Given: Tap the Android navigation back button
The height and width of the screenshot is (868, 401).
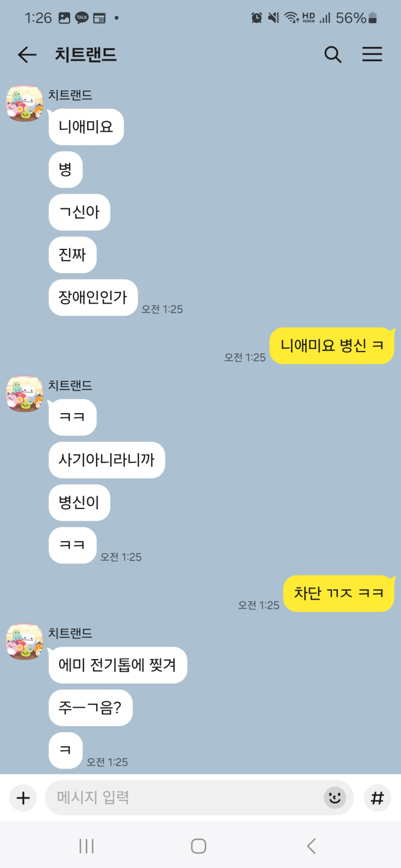Looking at the screenshot, I should pos(311,846).
